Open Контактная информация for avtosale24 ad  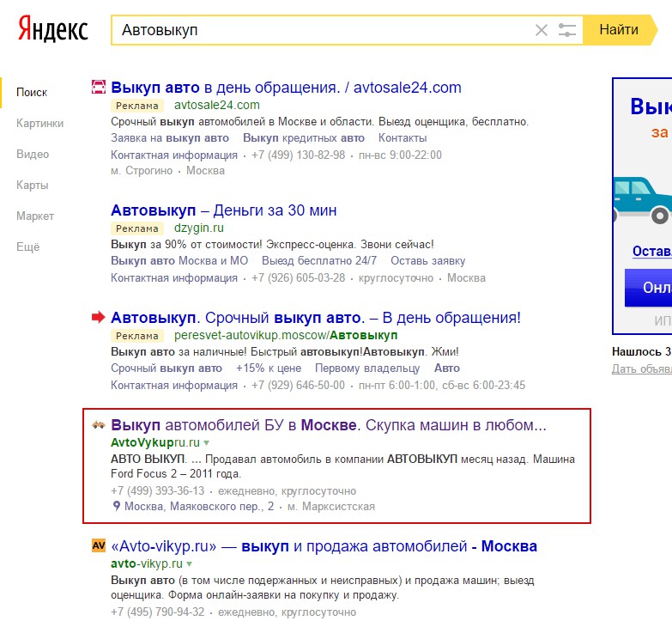click(x=174, y=155)
